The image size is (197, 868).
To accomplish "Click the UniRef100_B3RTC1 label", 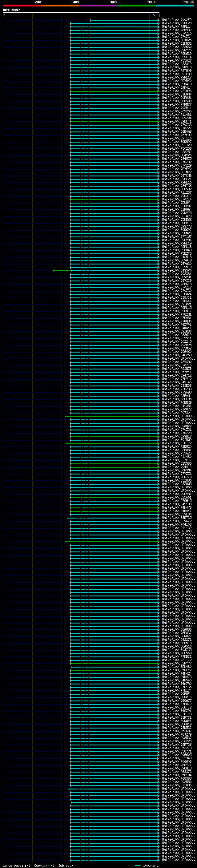I will pyautogui.click(x=176, y=717).
